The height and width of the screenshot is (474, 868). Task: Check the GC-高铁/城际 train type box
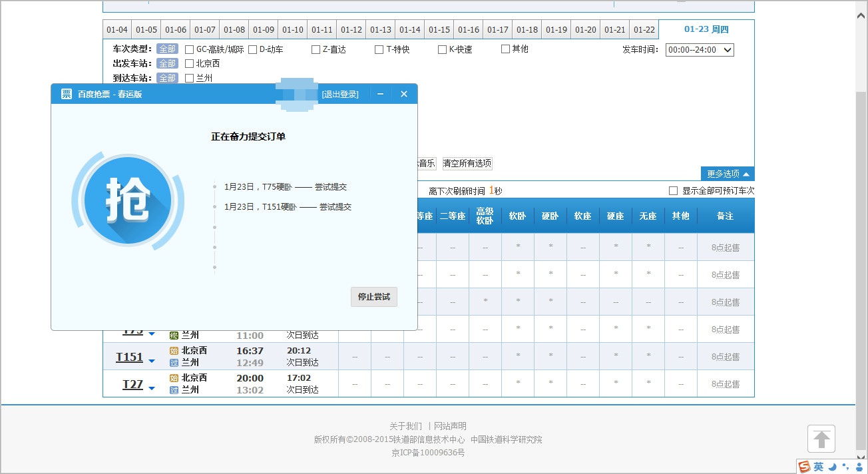(x=189, y=49)
